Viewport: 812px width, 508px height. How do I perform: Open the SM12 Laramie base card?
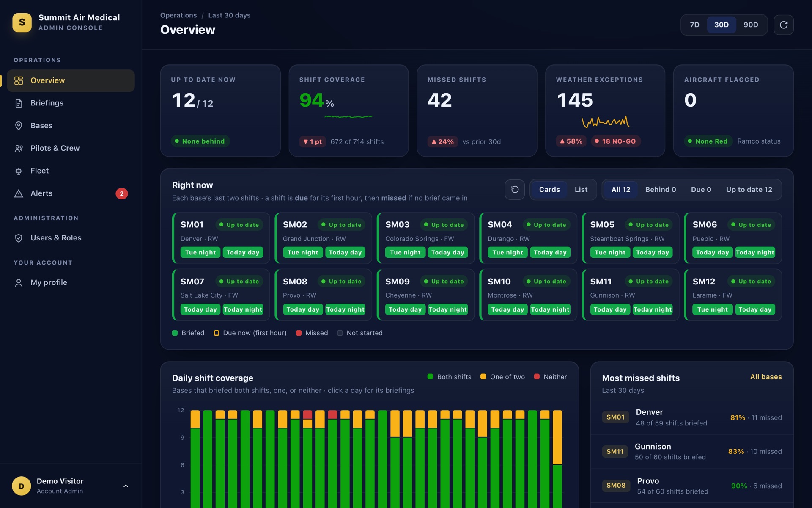coord(733,295)
